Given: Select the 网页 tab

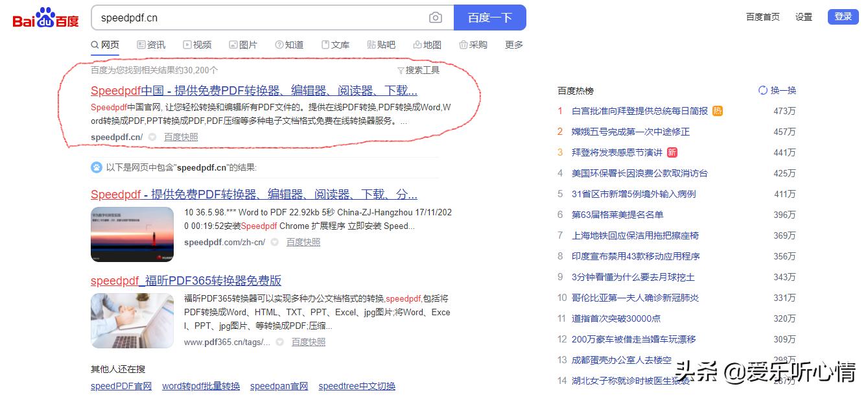Looking at the screenshot, I should pyautogui.click(x=106, y=45).
